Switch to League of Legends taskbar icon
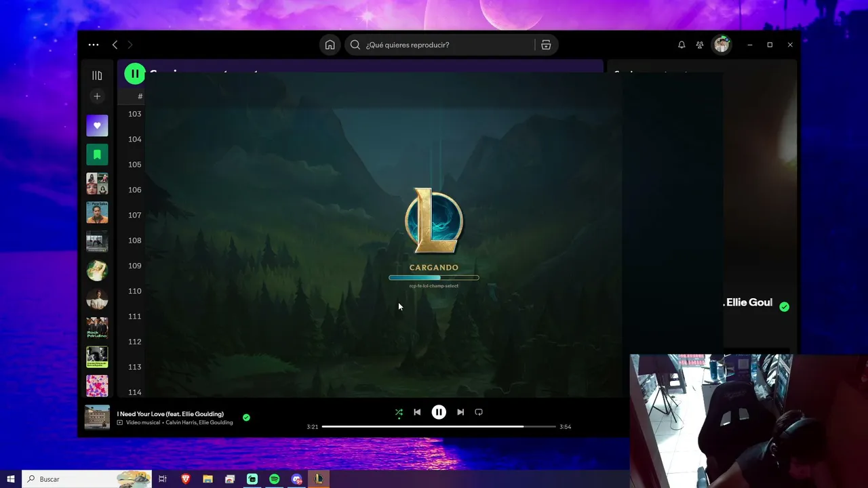This screenshot has width=868, height=488. click(x=319, y=479)
